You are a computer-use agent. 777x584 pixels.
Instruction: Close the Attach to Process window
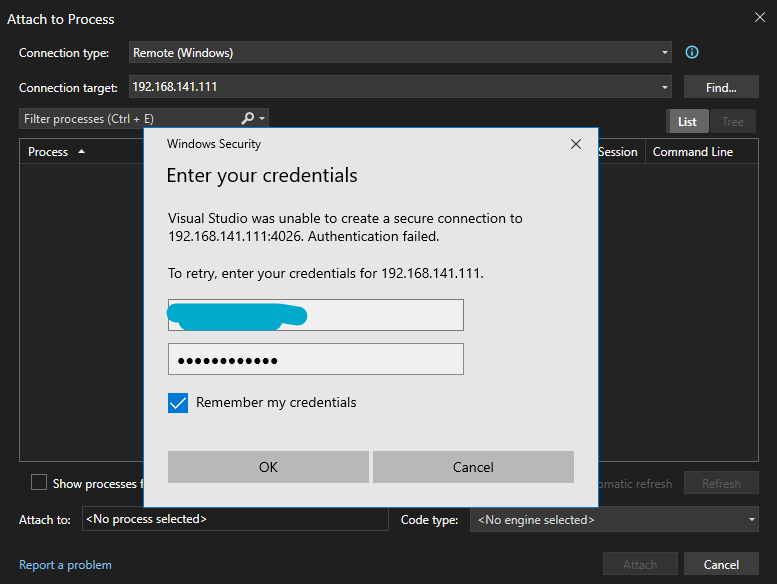coord(758,17)
